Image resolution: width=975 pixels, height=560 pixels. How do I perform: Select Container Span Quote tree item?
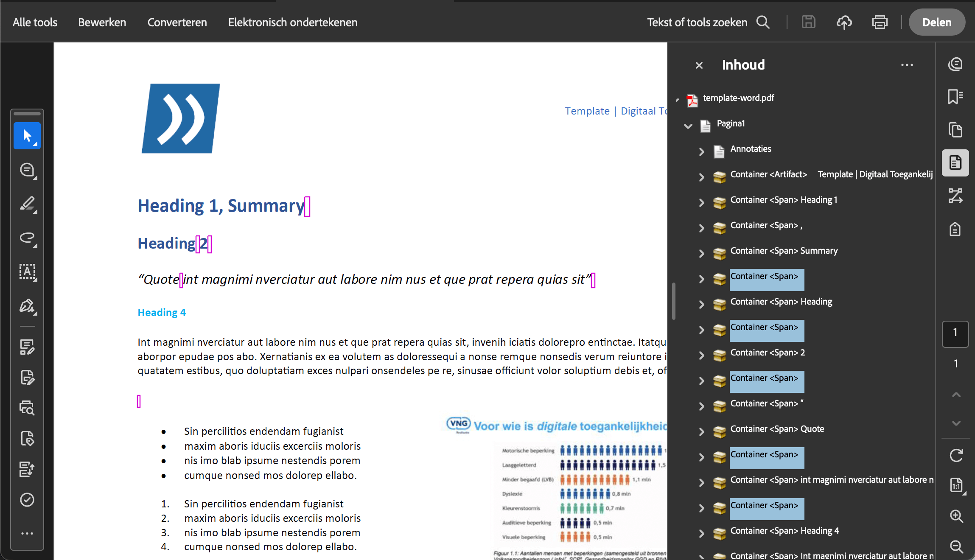777,429
